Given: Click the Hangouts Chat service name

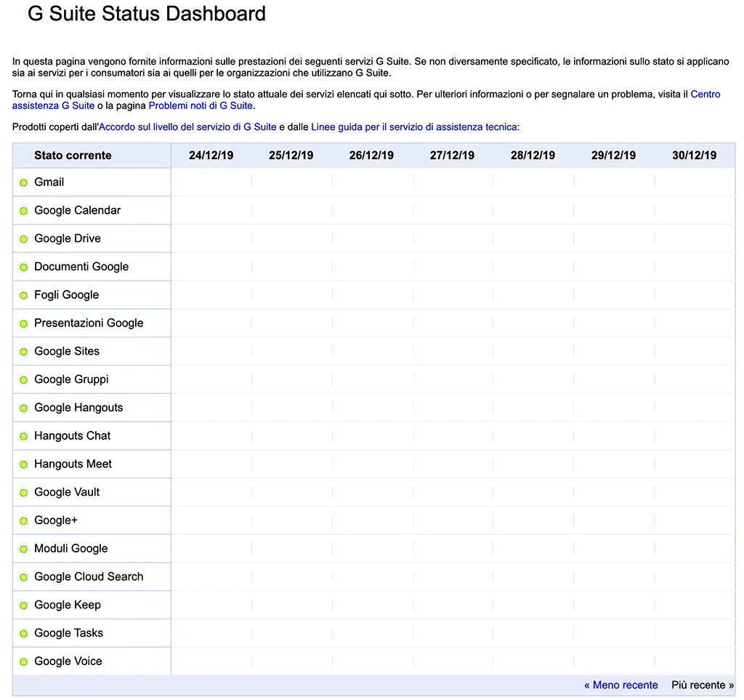Looking at the screenshot, I should [72, 435].
